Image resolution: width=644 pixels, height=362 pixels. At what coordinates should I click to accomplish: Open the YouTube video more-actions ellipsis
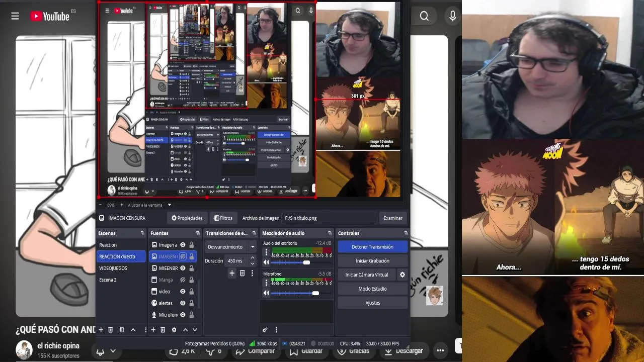click(440, 351)
